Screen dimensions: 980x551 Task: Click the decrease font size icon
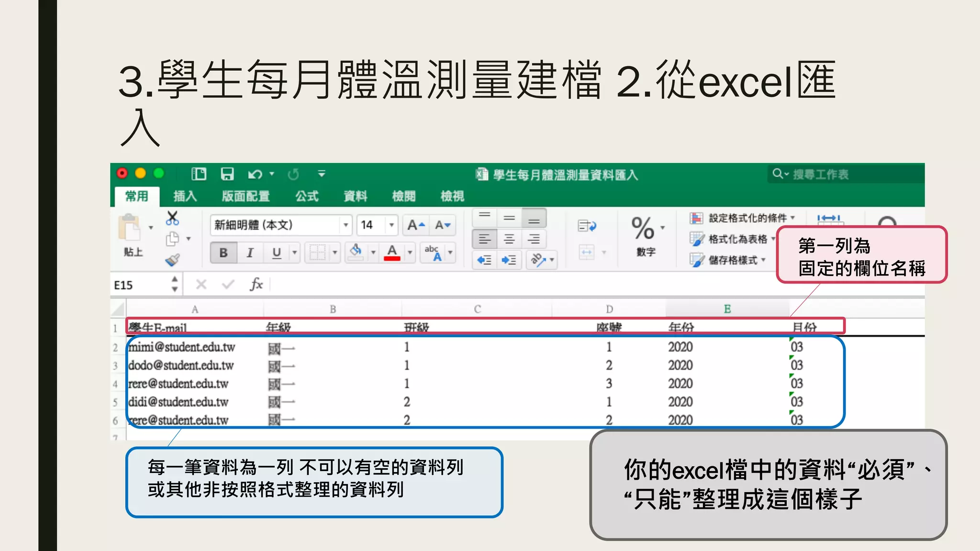(x=443, y=225)
